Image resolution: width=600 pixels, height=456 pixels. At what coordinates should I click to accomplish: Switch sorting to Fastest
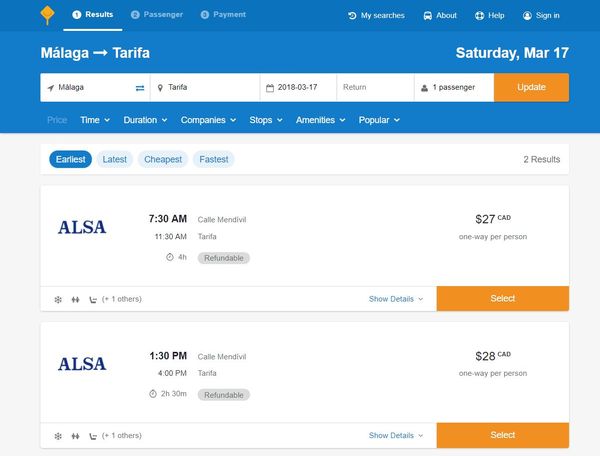coord(214,159)
